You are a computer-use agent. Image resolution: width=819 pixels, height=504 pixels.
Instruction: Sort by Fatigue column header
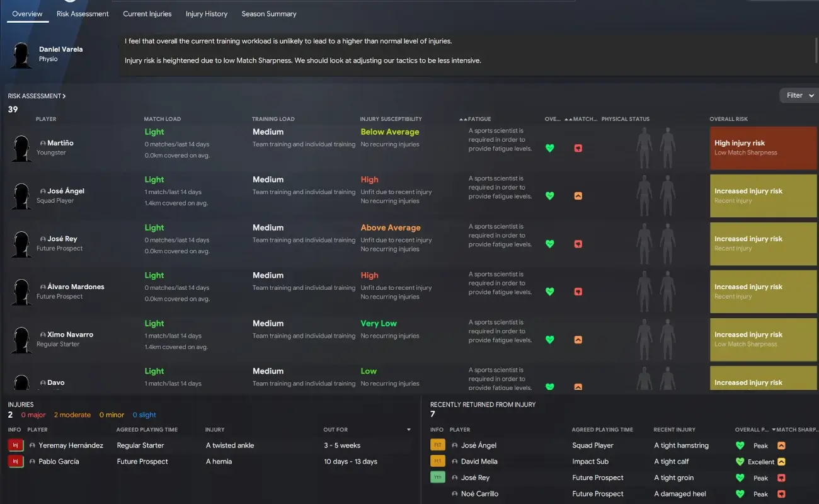coord(479,119)
